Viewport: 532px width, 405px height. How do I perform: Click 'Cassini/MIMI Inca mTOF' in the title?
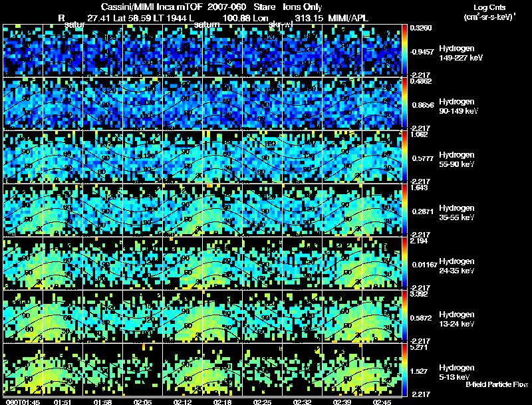point(152,7)
